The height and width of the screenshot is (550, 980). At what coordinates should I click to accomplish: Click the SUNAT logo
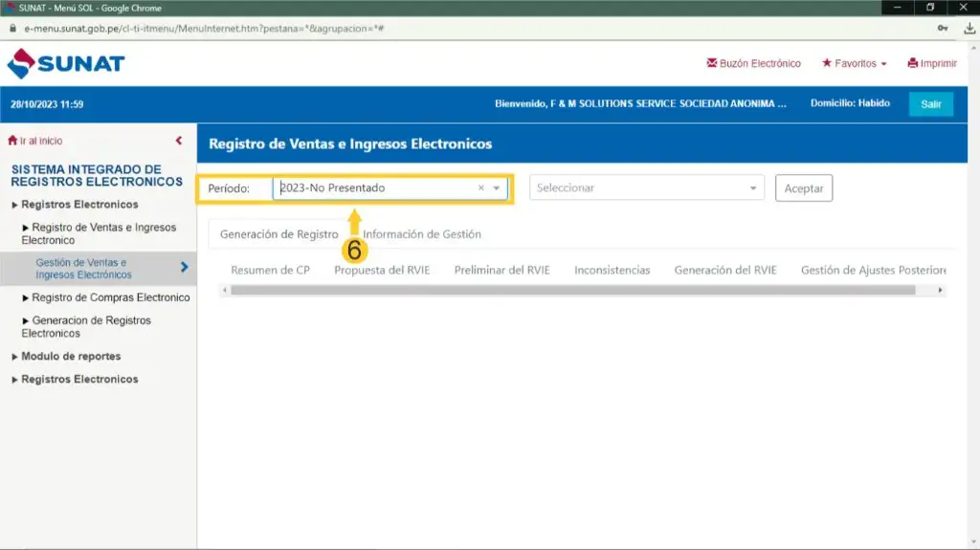(x=66, y=64)
